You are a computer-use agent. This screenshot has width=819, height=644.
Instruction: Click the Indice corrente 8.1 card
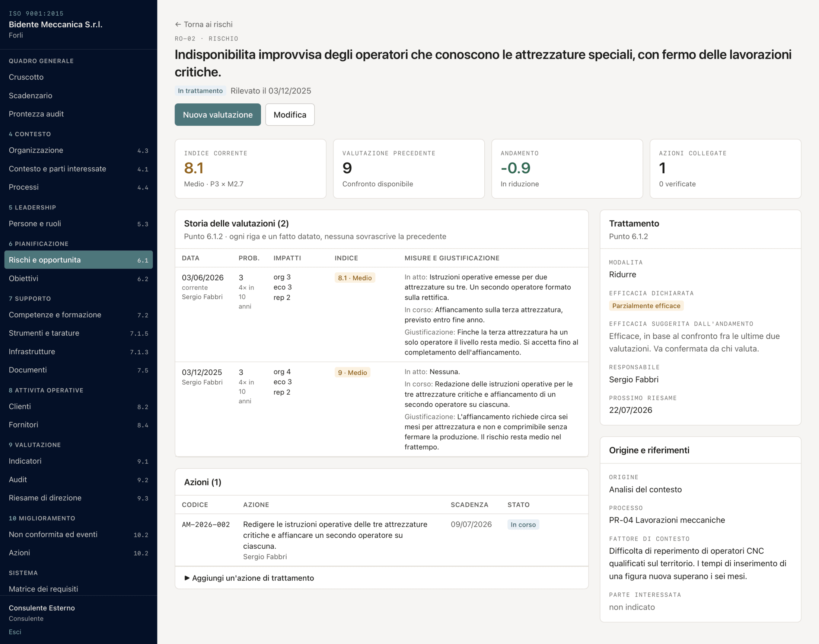(251, 169)
